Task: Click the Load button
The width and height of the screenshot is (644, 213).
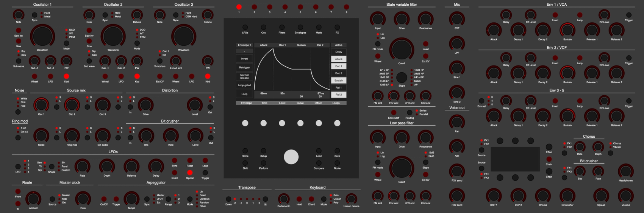Action: pos(319,151)
